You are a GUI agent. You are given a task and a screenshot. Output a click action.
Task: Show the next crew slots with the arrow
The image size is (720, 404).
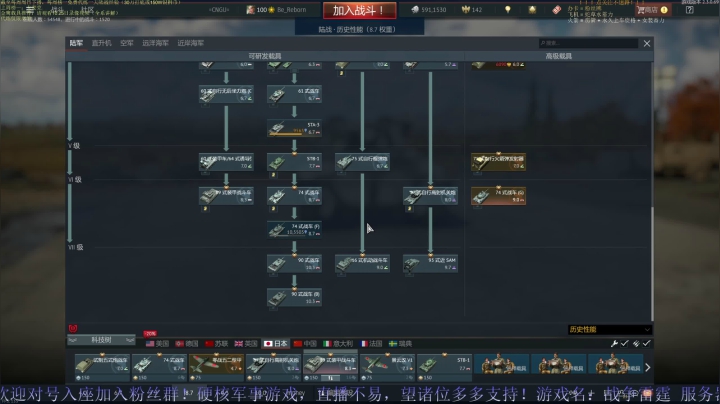648,367
